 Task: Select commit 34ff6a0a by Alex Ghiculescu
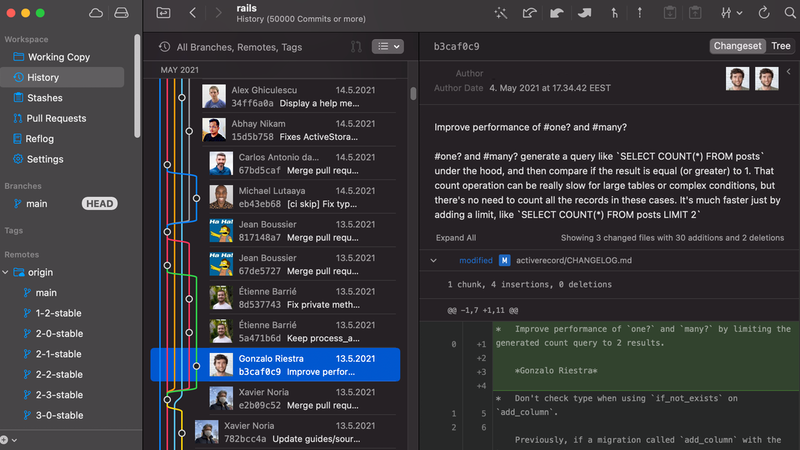pos(298,96)
